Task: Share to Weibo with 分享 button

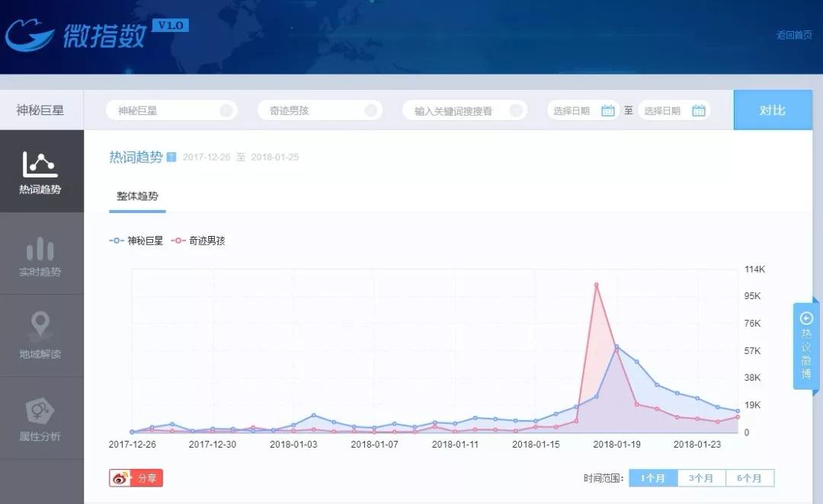Action: [x=136, y=478]
